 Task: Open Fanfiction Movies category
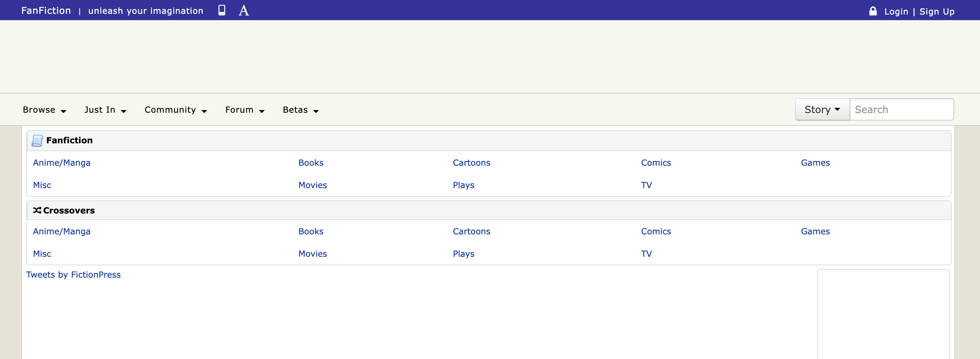point(312,185)
